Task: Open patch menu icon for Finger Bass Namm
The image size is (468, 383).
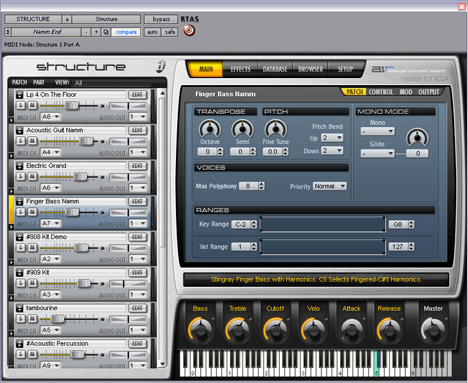Action: [19, 202]
